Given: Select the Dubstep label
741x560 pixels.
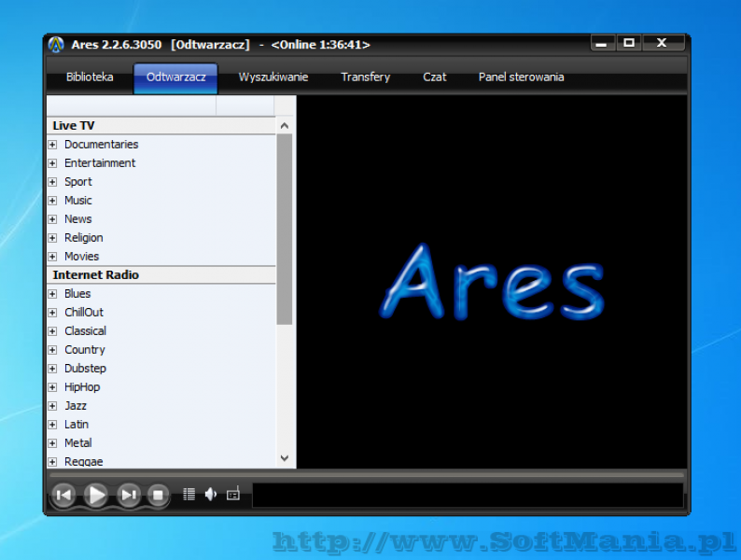Looking at the screenshot, I should point(86,369).
